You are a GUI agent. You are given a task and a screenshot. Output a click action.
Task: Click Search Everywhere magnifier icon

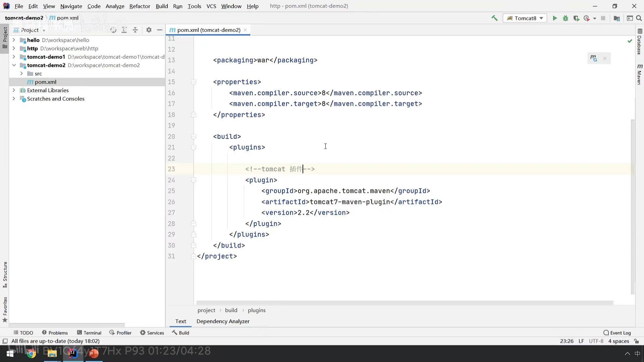[639, 18]
